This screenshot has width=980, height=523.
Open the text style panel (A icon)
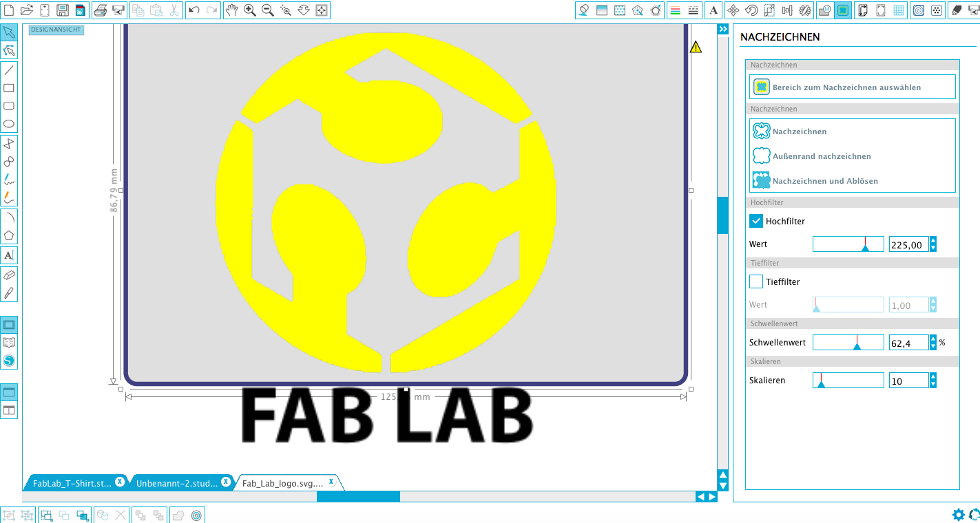click(x=713, y=10)
